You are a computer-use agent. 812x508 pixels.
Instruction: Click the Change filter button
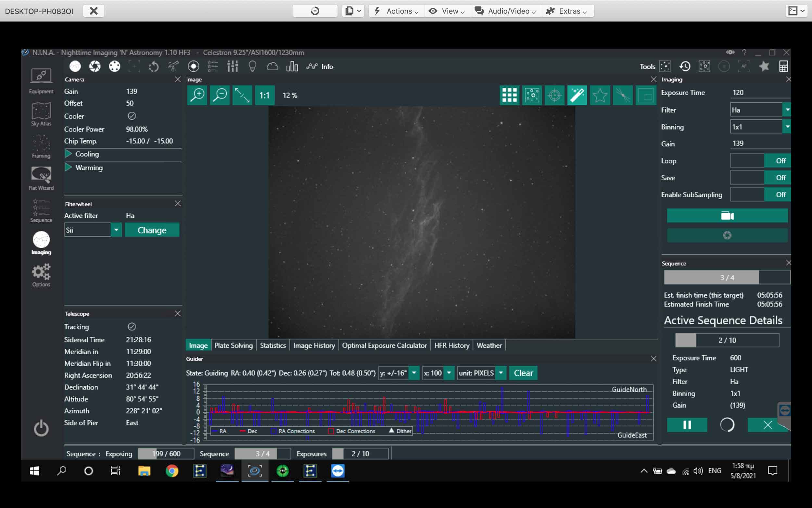click(152, 230)
